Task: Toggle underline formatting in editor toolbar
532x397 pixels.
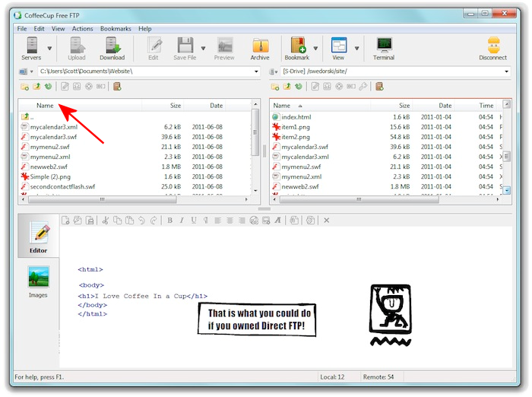Action: click(194, 221)
